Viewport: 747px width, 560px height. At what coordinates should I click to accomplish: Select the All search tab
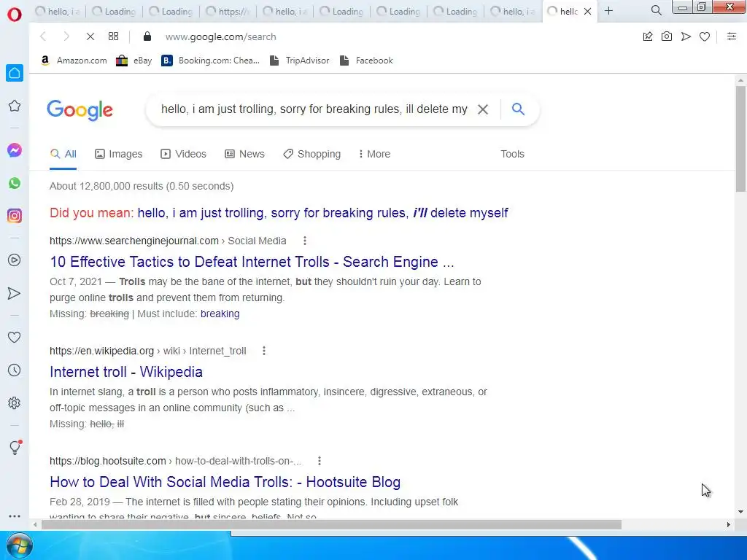(63, 154)
